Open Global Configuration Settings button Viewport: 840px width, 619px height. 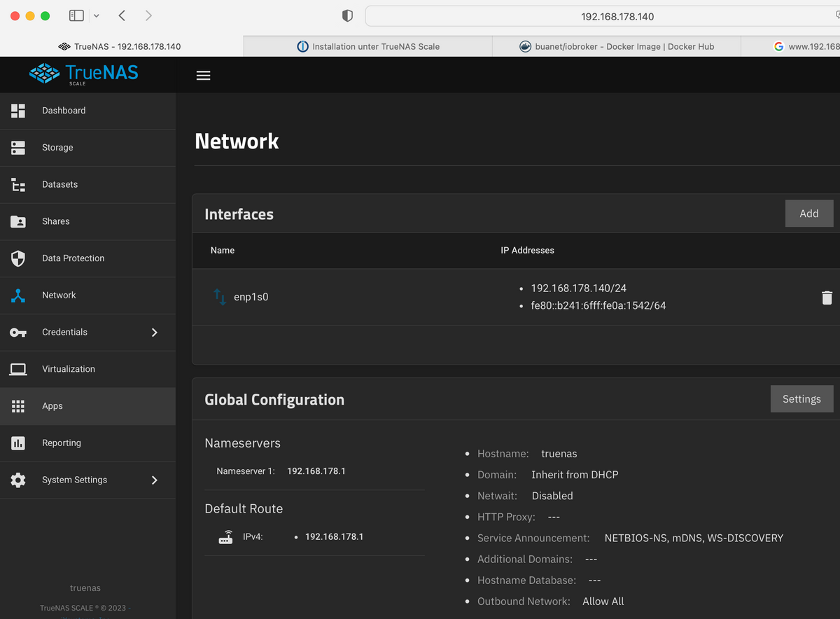801,398
